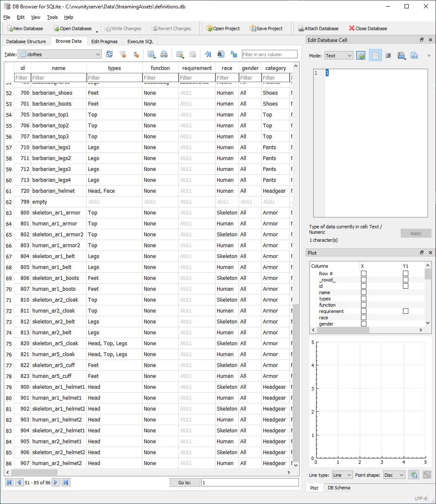Clear all filters using the funnel icon

pyautogui.click(x=122, y=54)
